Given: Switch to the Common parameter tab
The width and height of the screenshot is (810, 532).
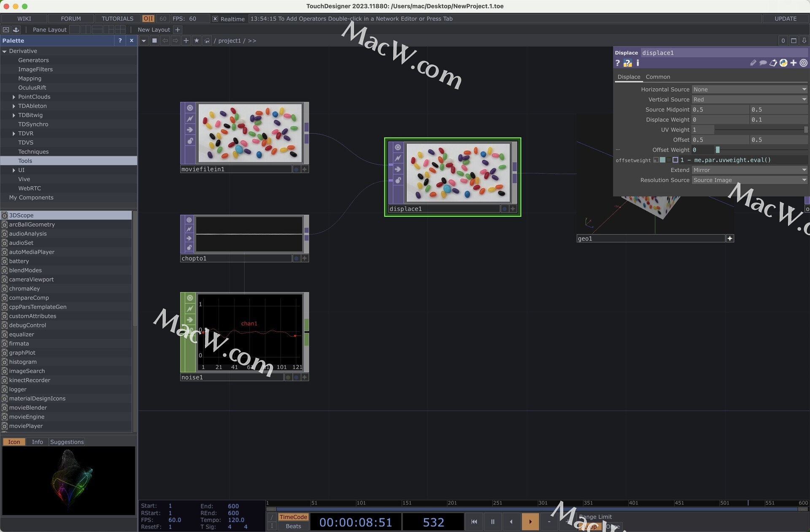Looking at the screenshot, I should (658, 77).
